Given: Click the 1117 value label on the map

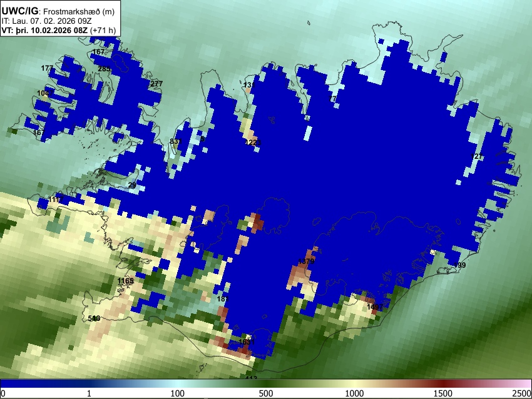Looking at the screenshot, I should (56, 199).
